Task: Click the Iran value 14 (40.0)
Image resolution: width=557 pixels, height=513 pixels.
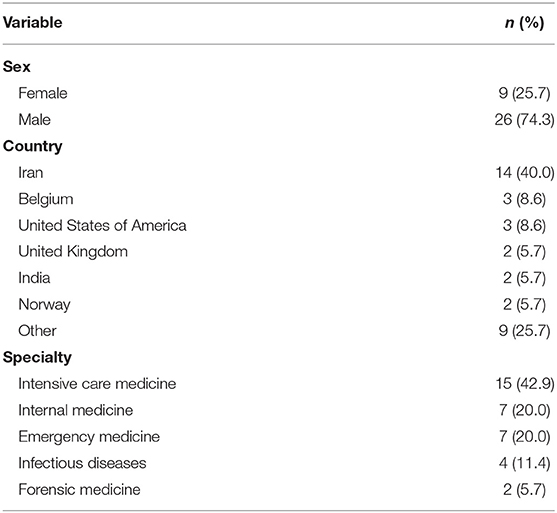Action: pos(525,173)
